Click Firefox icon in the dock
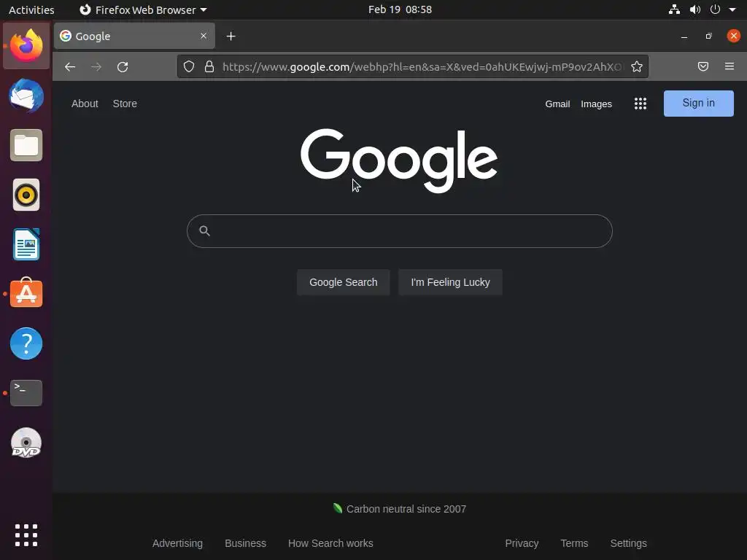 pyautogui.click(x=26, y=46)
